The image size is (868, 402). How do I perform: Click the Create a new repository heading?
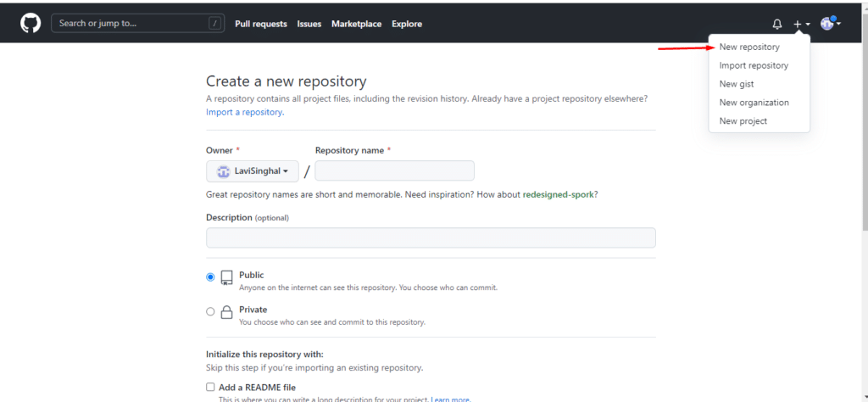coord(287,81)
